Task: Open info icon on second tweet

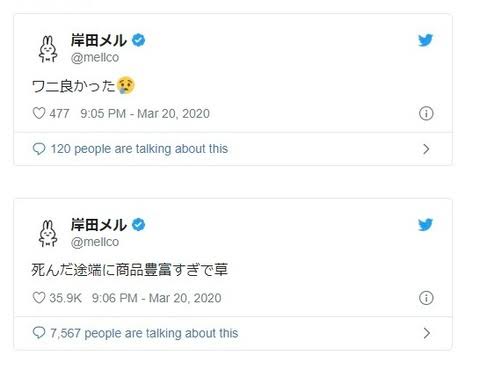Action: [x=426, y=298]
